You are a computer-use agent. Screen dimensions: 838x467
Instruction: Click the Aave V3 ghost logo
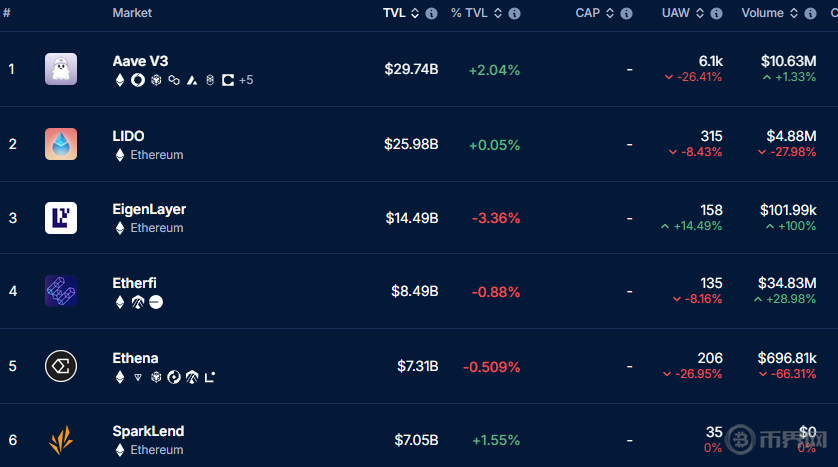click(61, 69)
